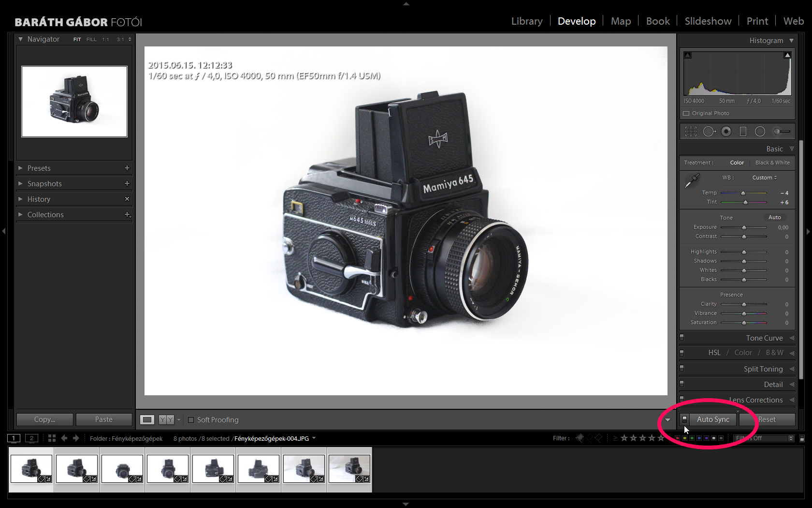Switch to the Web module
The height and width of the screenshot is (508, 812).
click(x=794, y=21)
